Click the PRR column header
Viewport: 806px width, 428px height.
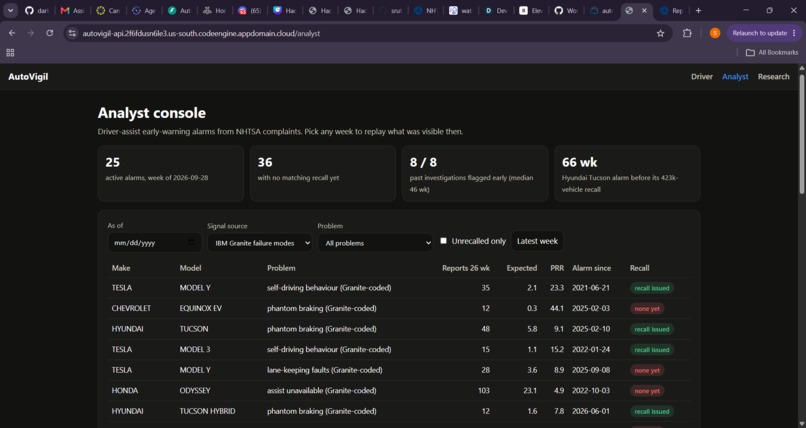557,268
